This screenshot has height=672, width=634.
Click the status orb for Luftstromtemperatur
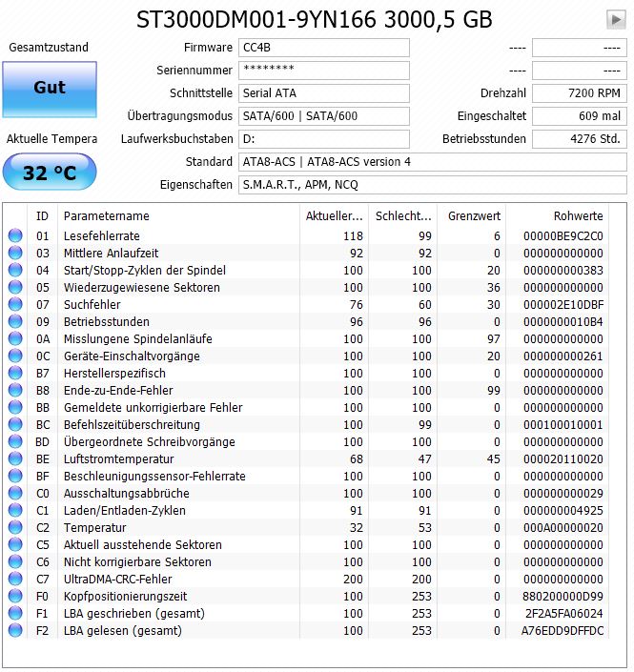pos(15,458)
